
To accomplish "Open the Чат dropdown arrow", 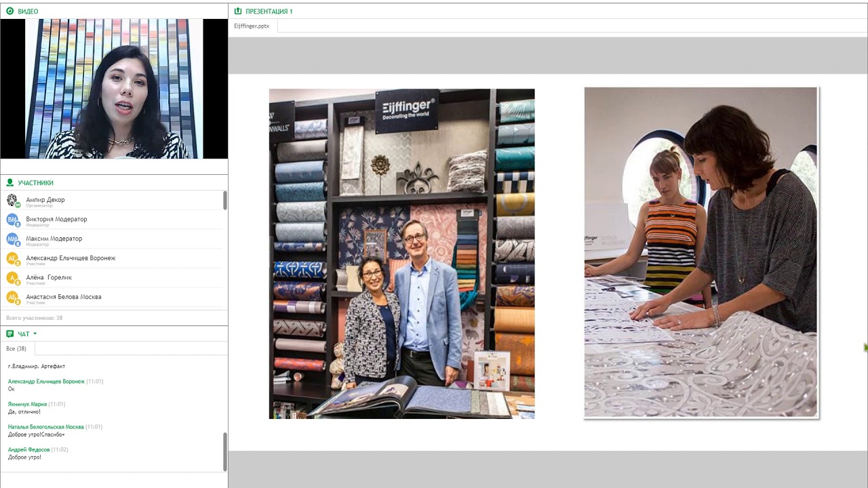I will click(x=35, y=333).
